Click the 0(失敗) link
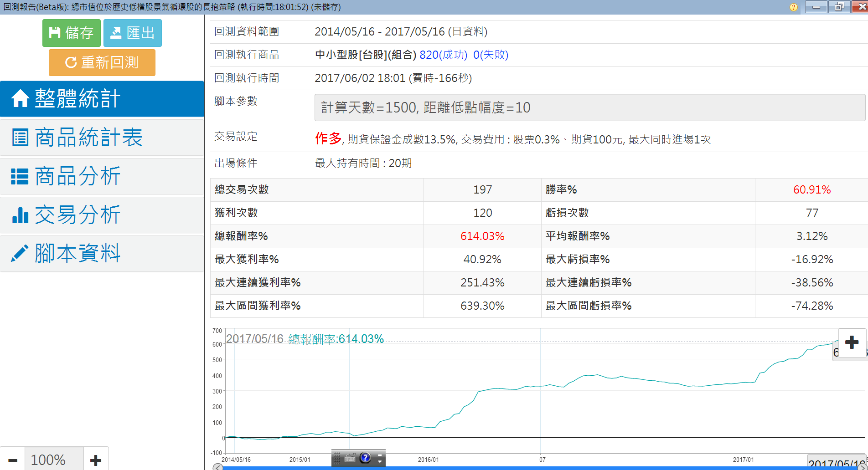This screenshot has height=470, width=868. pos(491,55)
